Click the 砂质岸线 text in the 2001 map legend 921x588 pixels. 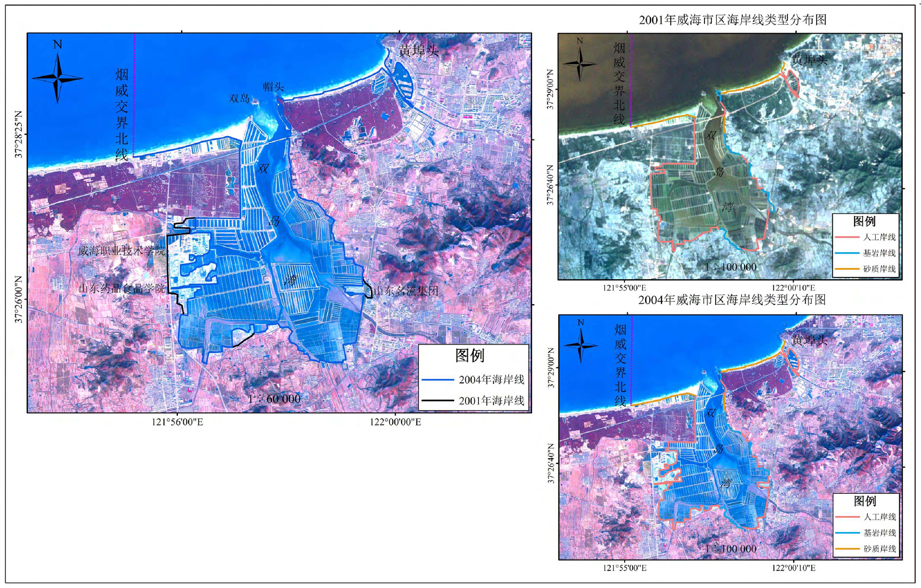880,269
